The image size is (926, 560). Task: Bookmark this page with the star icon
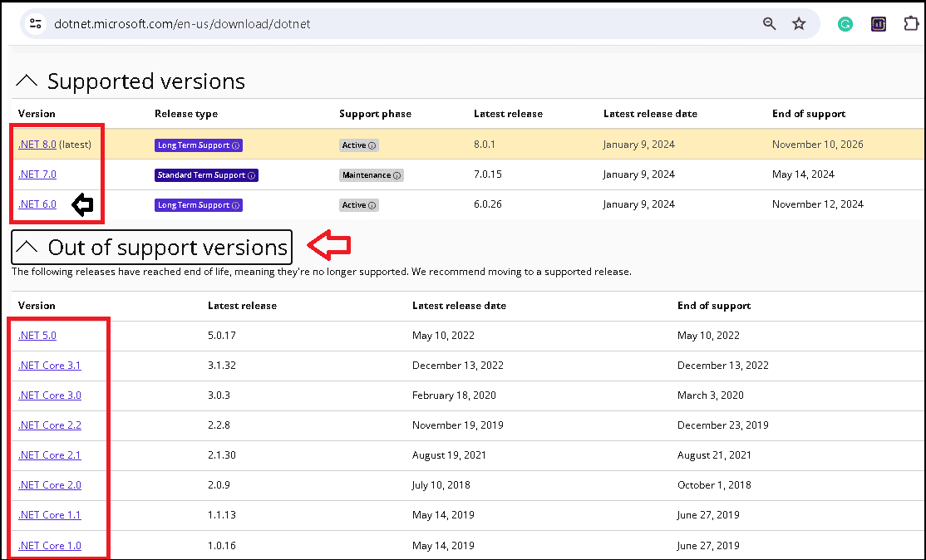point(799,24)
